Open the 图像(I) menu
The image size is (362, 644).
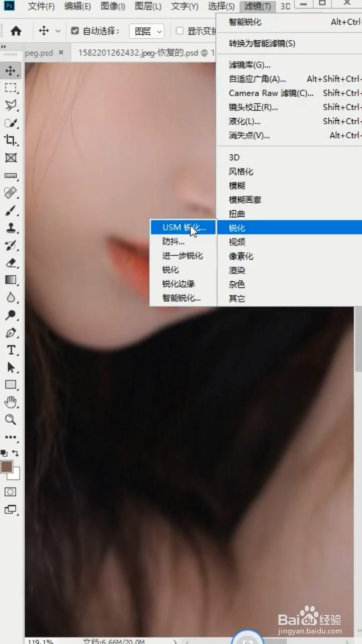(x=113, y=7)
